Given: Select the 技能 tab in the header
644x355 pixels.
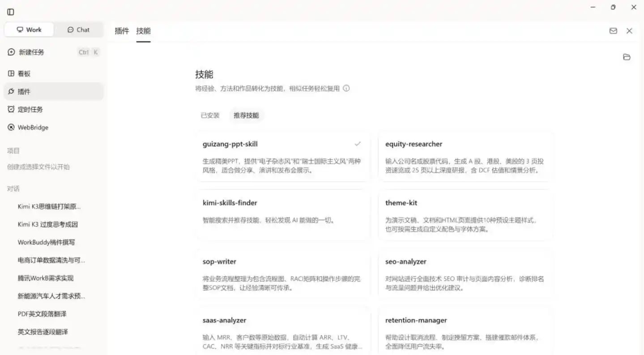Looking at the screenshot, I should [x=144, y=31].
